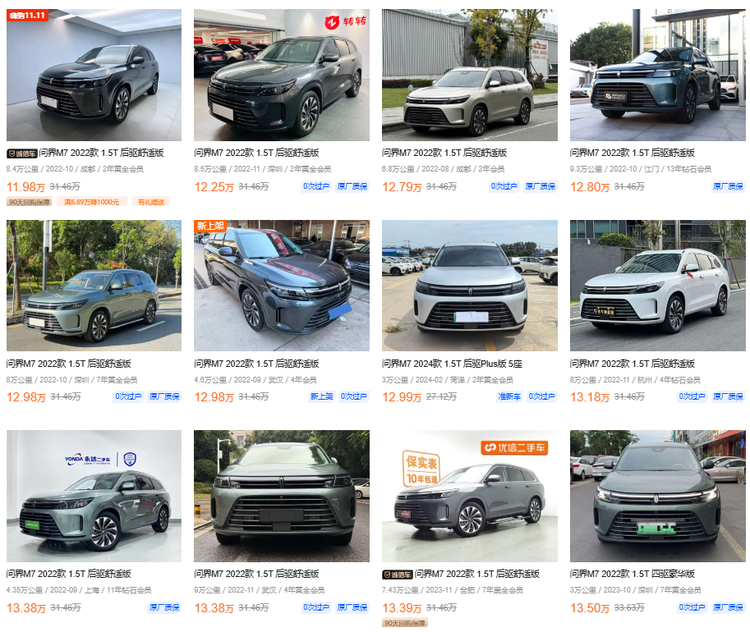Click 满6.89万降1000元 discount tag

coord(92,202)
